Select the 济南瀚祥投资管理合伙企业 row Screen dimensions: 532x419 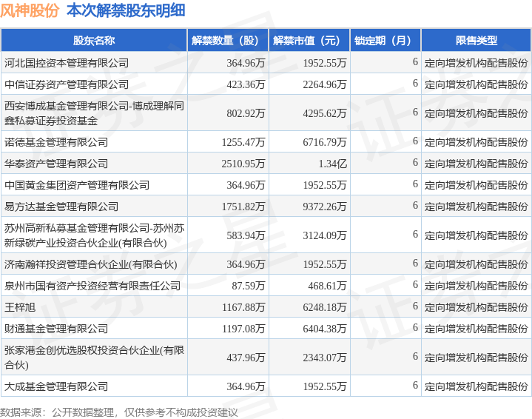tap(266, 264)
